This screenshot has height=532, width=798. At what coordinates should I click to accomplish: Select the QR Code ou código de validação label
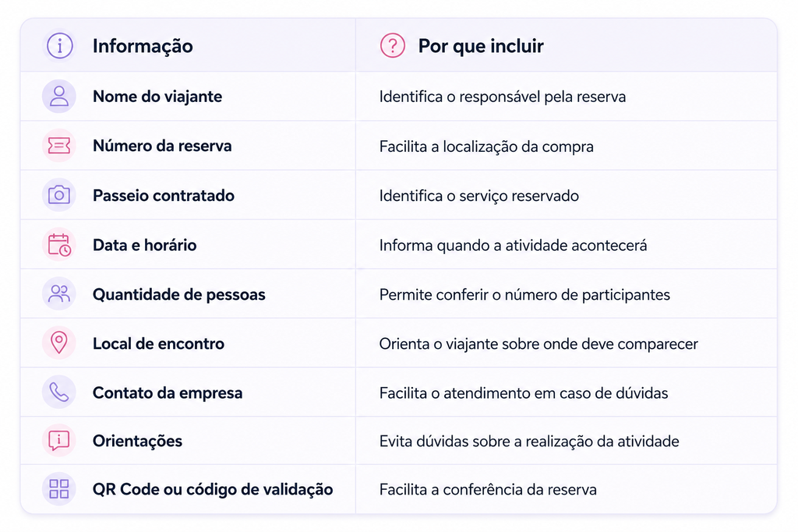(213, 489)
